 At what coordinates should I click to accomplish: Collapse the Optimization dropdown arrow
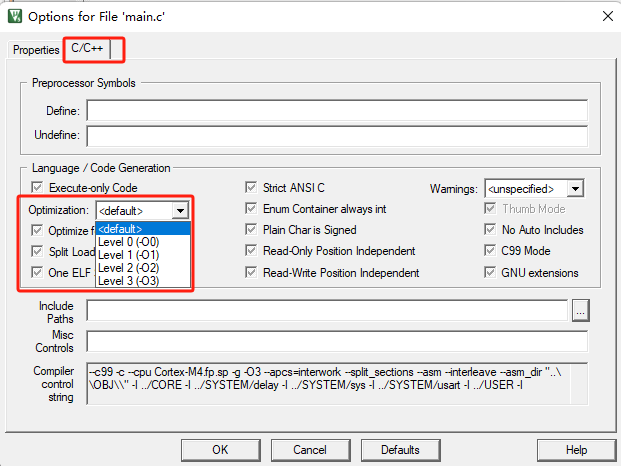point(179,211)
